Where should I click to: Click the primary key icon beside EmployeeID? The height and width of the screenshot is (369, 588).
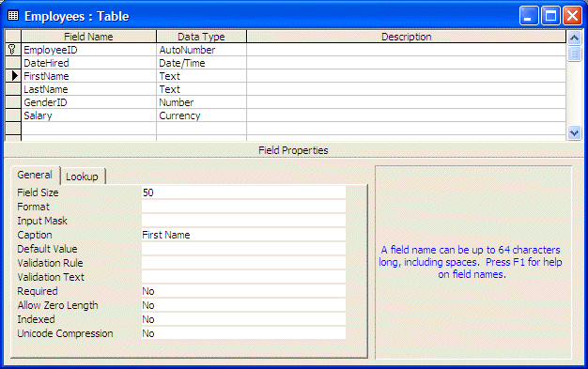(12, 49)
